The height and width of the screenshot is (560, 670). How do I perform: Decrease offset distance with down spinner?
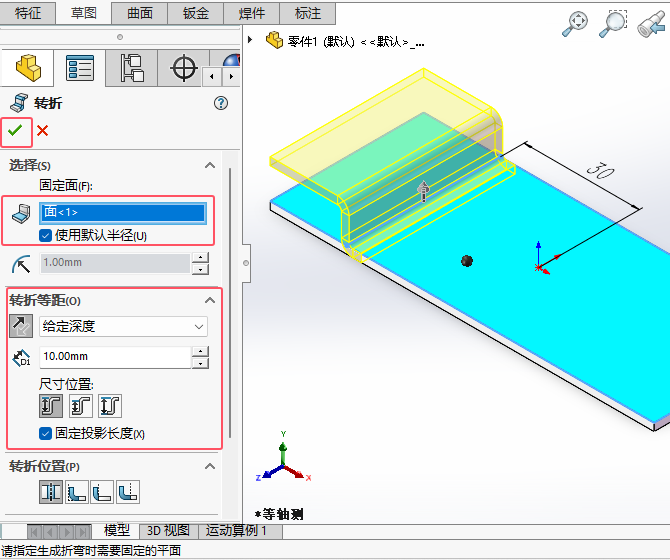point(200,363)
